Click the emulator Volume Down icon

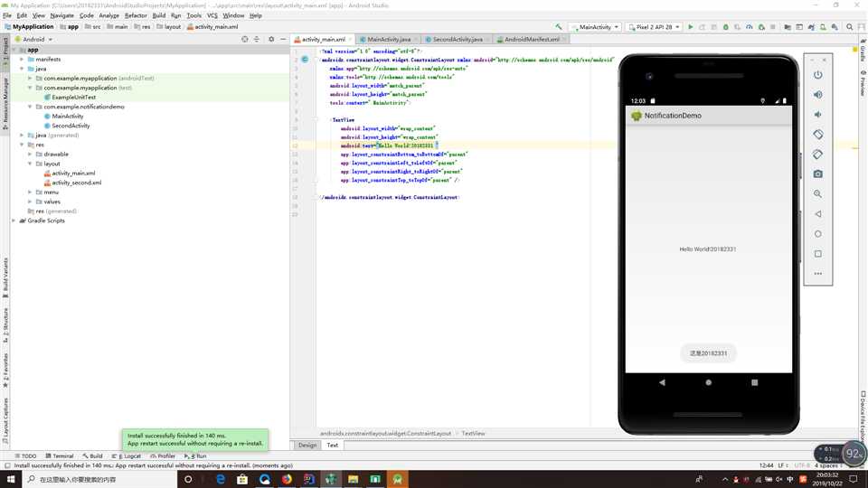[817, 115]
